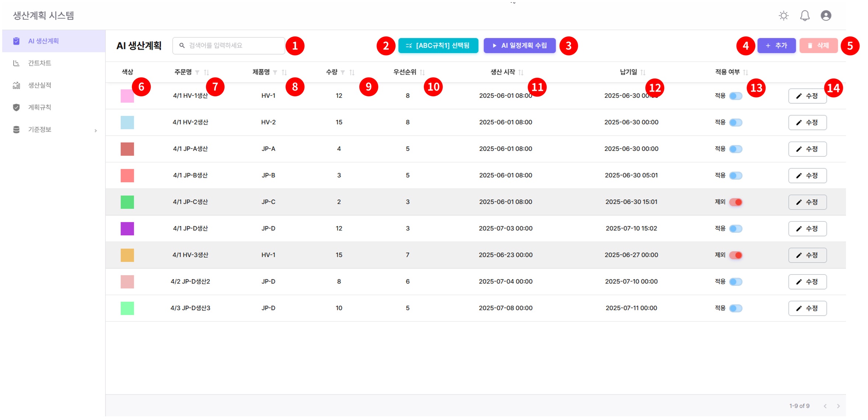Click the filter icon next to 주문명
Viewport: 868px width, 420px height.
[198, 72]
